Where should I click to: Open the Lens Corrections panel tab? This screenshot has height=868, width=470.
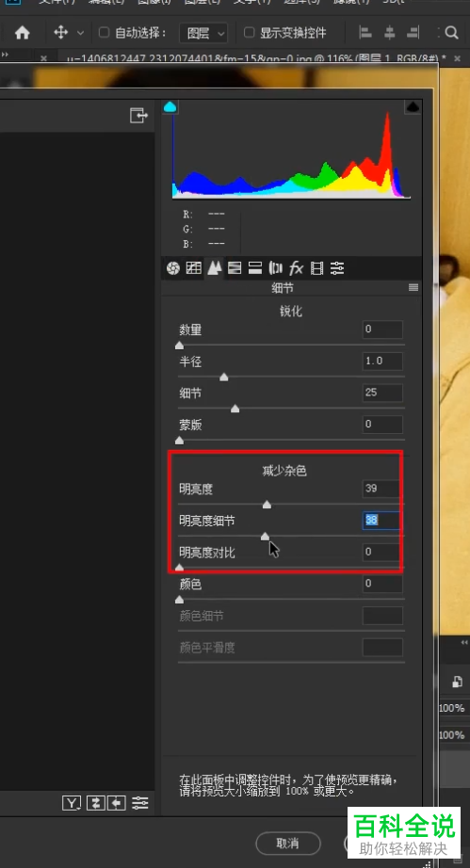point(275,269)
